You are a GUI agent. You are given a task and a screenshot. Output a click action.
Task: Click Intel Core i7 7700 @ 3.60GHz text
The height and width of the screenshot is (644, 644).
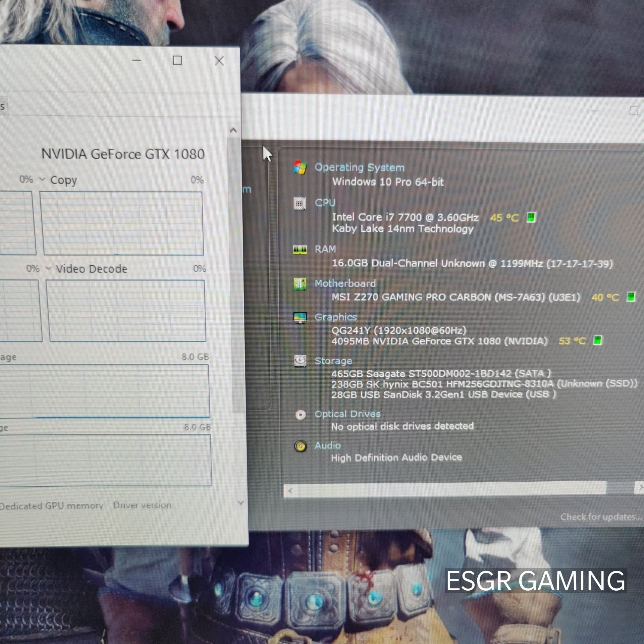(x=405, y=217)
